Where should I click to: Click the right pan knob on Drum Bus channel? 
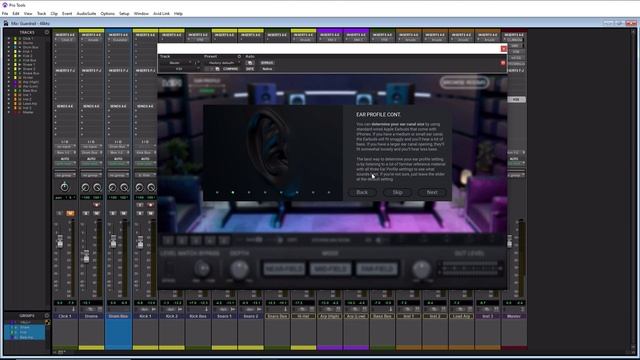coord(124,187)
